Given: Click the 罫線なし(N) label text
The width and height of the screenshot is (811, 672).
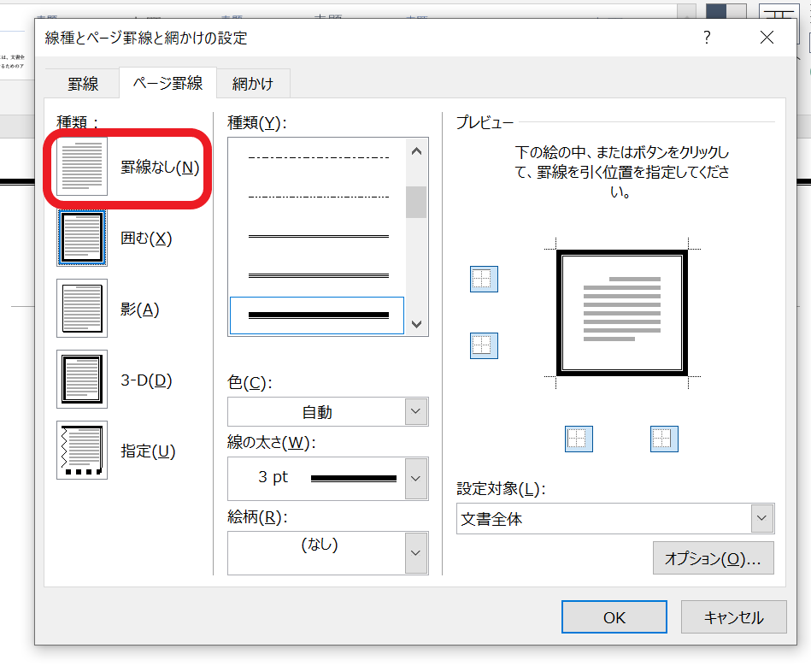Looking at the screenshot, I should [x=160, y=167].
